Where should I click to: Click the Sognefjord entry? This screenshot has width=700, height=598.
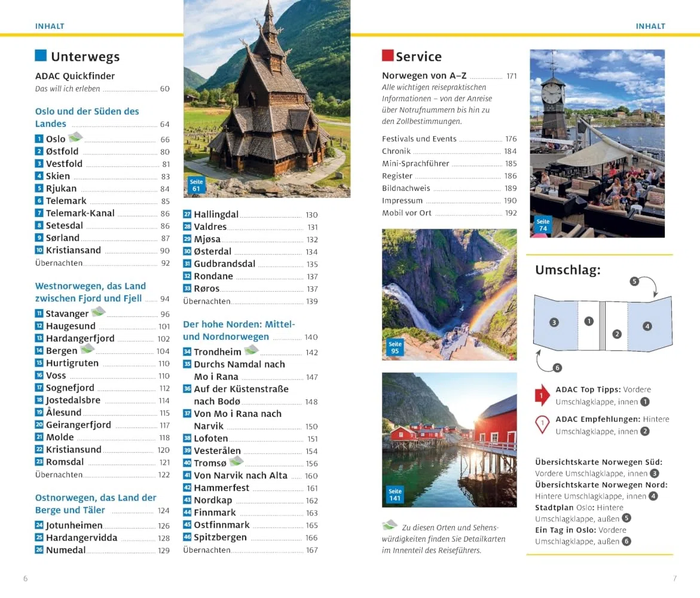click(x=102, y=388)
